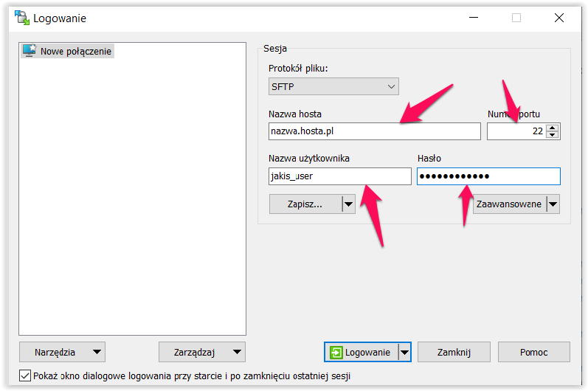Viewport: 588px width, 391px height.
Task: Click the Nazwa użytkownika field
Action: tap(339, 176)
